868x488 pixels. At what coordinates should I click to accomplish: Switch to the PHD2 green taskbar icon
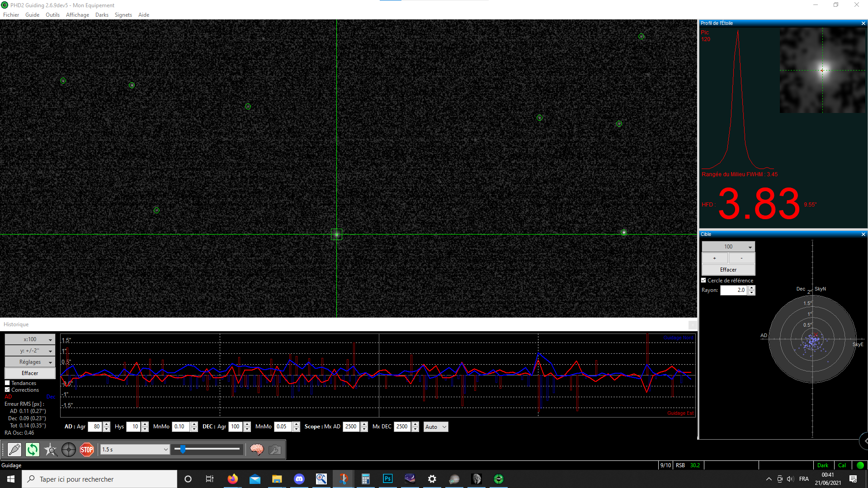499,479
